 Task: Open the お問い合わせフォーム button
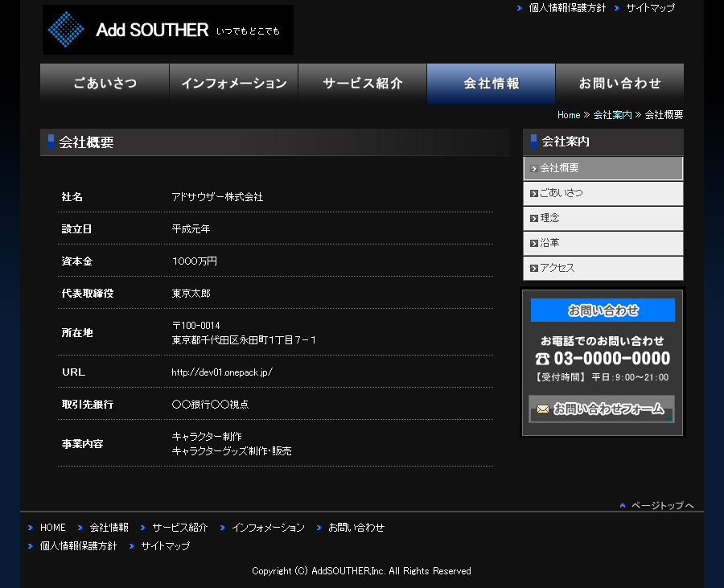602,409
